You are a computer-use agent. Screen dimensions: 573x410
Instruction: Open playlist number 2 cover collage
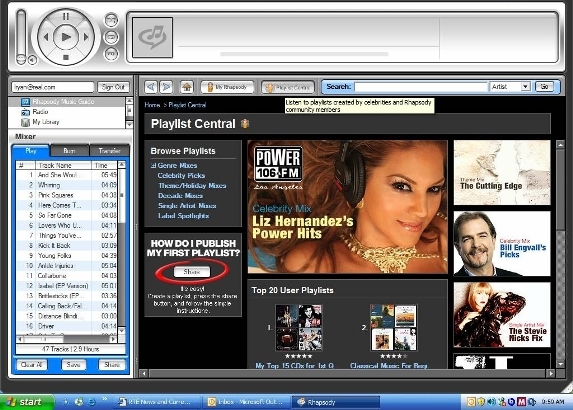tap(394, 328)
